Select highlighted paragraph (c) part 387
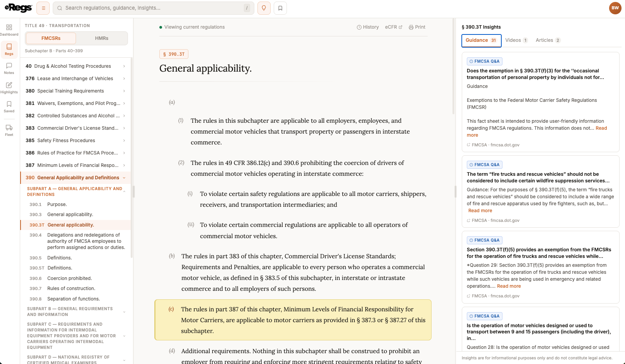The height and width of the screenshot is (364, 625). coord(293,320)
